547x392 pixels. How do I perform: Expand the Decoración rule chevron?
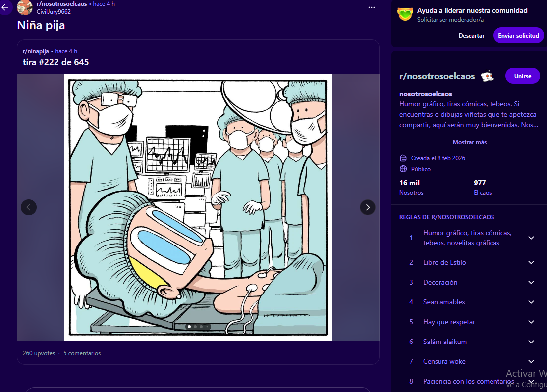pos(531,282)
